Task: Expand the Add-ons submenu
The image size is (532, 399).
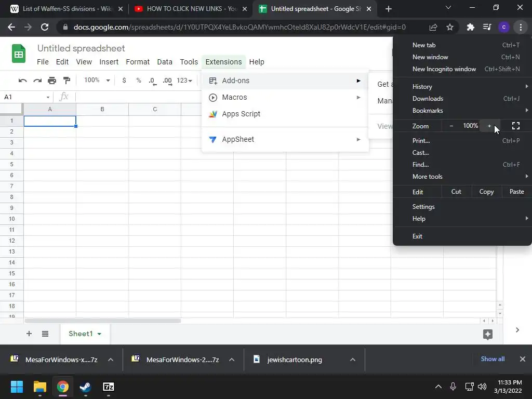Action: click(x=285, y=81)
